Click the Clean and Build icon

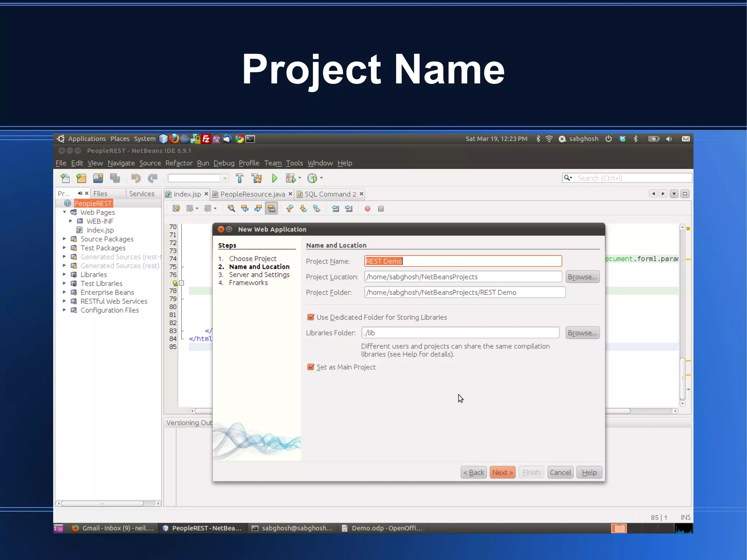pos(257,178)
